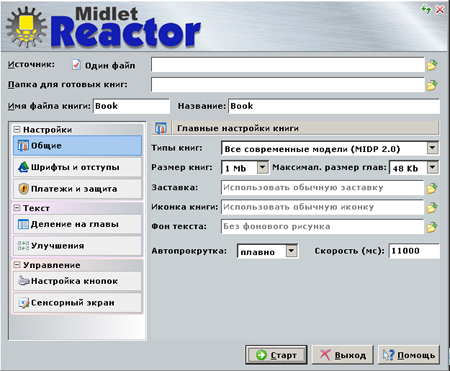The width and height of the screenshot is (450, 371).
Task: Open Деление на главы page
Action: click(x=77, y=224)
